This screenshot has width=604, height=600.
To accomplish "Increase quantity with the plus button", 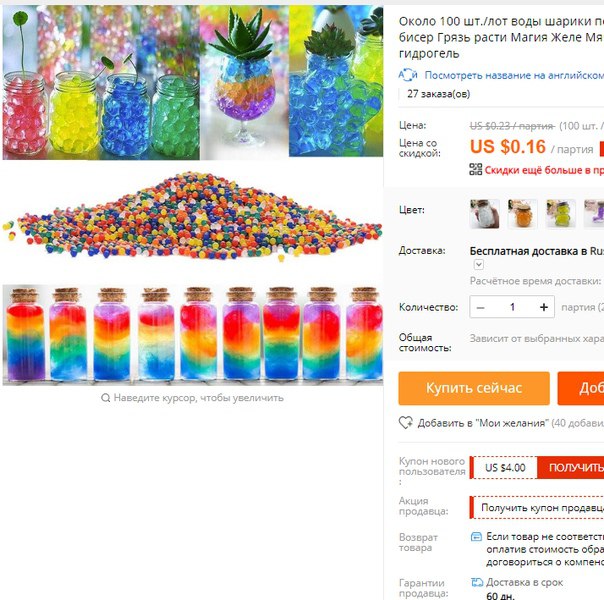I will 544,307.
